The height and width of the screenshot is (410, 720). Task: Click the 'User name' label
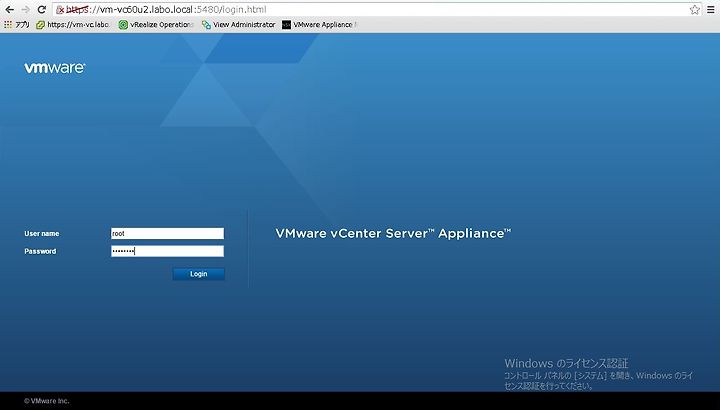pos(42,233)
